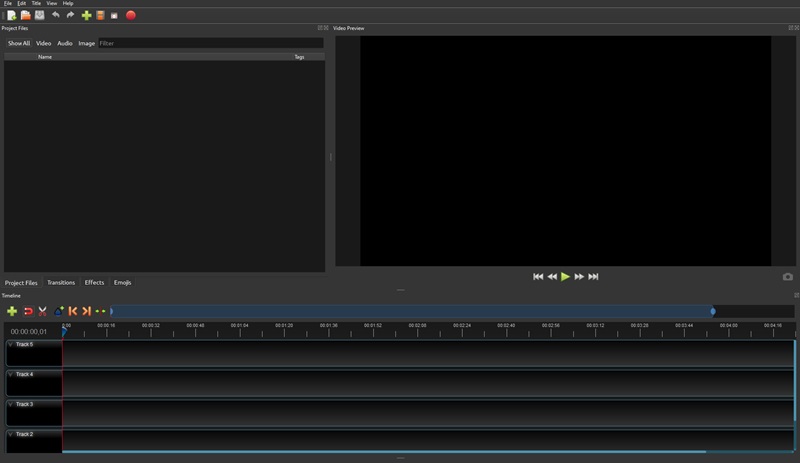Open the View menu
Image resolution: width=800 pixels, height=463 pixels.
point(52,3)
